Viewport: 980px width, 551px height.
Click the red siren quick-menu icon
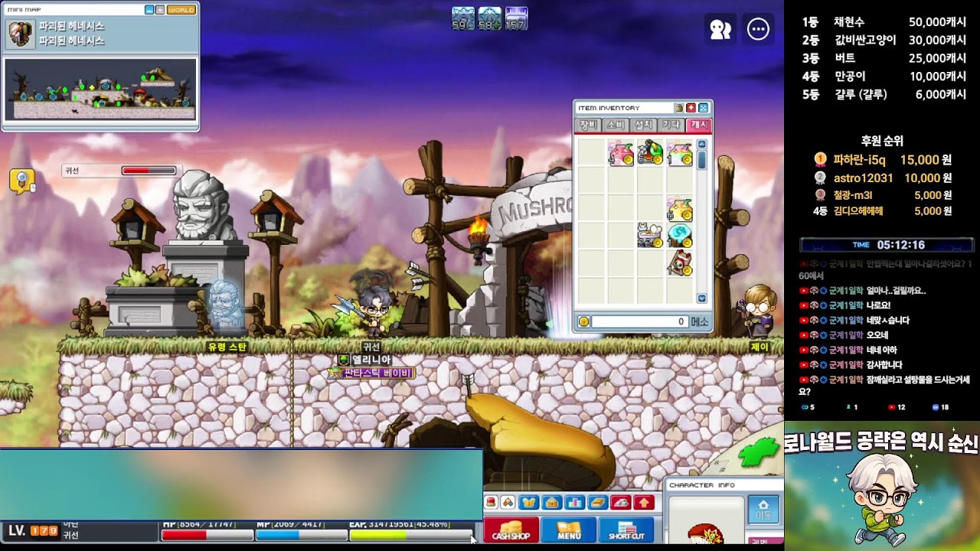coord(491,502)
